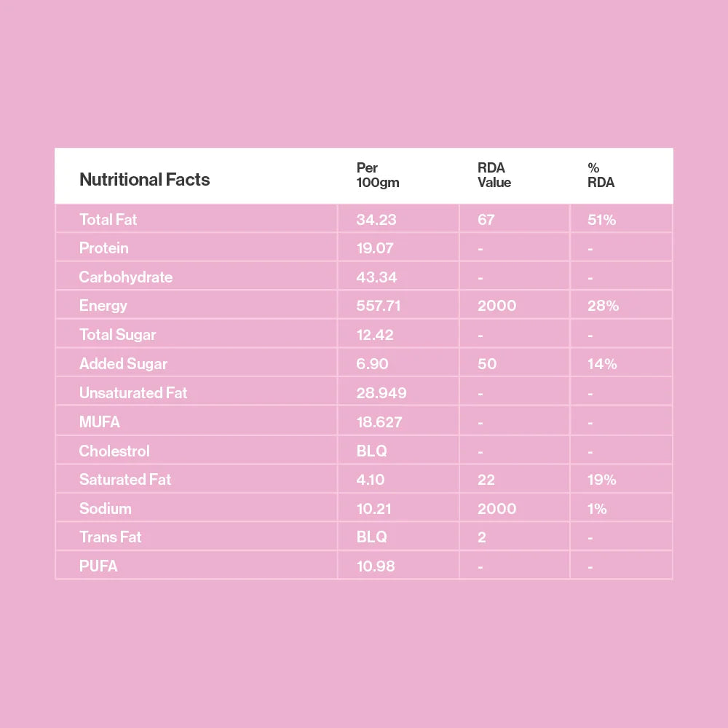The image size is (728, 728).
Task: Click the Per 100gm column header
Action: point(378,175)
